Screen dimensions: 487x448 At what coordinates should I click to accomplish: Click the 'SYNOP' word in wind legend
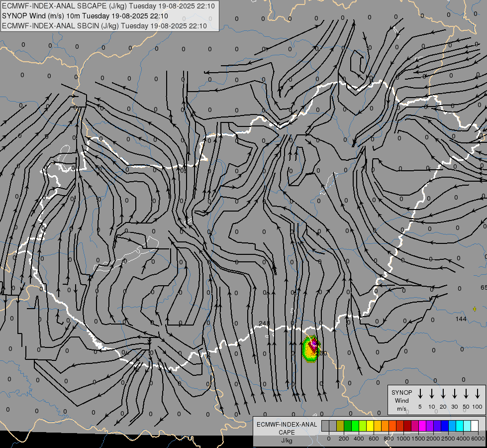point(401,392)
